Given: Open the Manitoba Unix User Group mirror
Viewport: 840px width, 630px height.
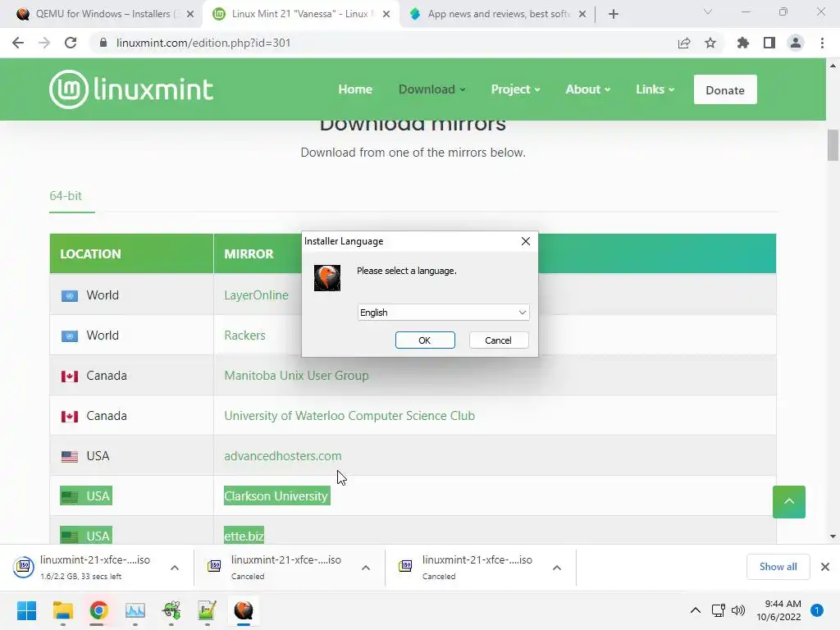Looking at the screenshot, I should [x=296, y=376].
